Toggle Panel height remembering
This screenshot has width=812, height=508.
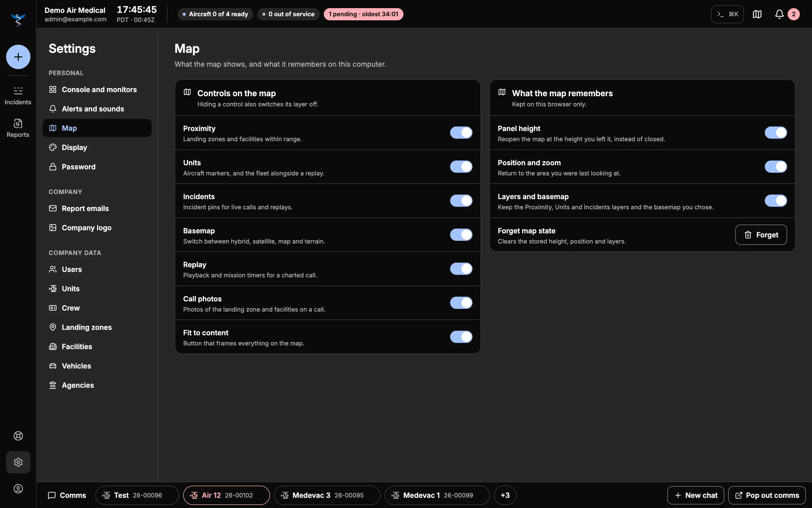coord(776,133)
